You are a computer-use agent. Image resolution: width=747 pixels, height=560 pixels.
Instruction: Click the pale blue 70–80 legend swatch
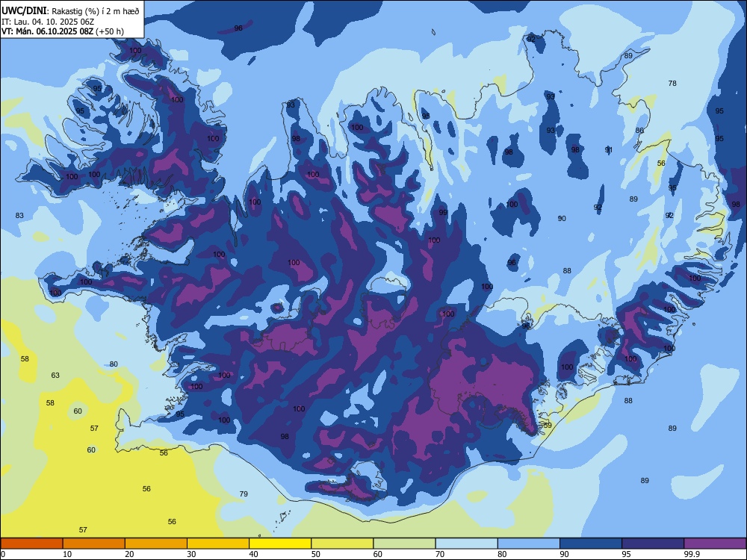pos(466,544)
